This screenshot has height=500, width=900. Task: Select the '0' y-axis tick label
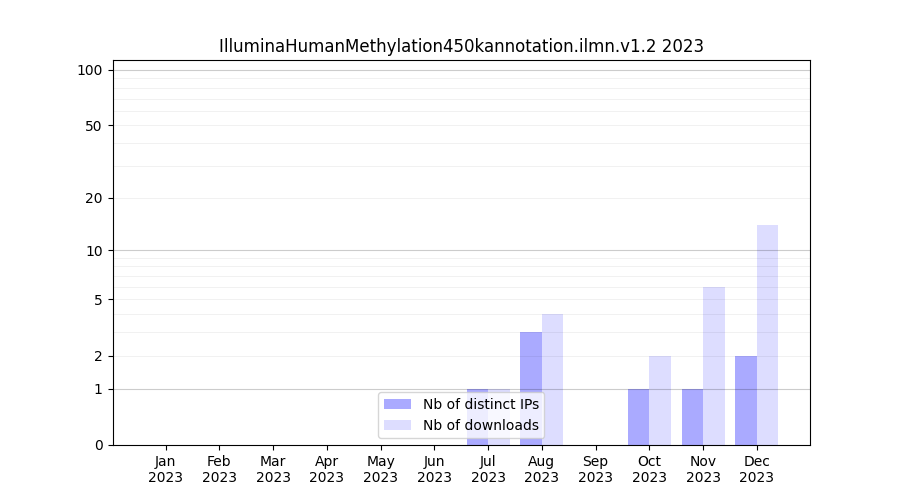pos(98,445)
